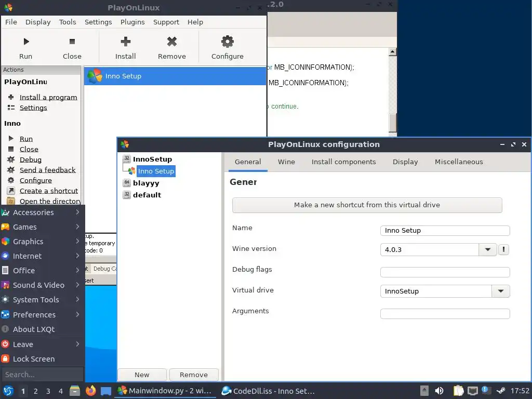The height and width of the screenshot is (399, 532).
Task: Click the plus icon beside Install a program
Action: coord(11,97)
